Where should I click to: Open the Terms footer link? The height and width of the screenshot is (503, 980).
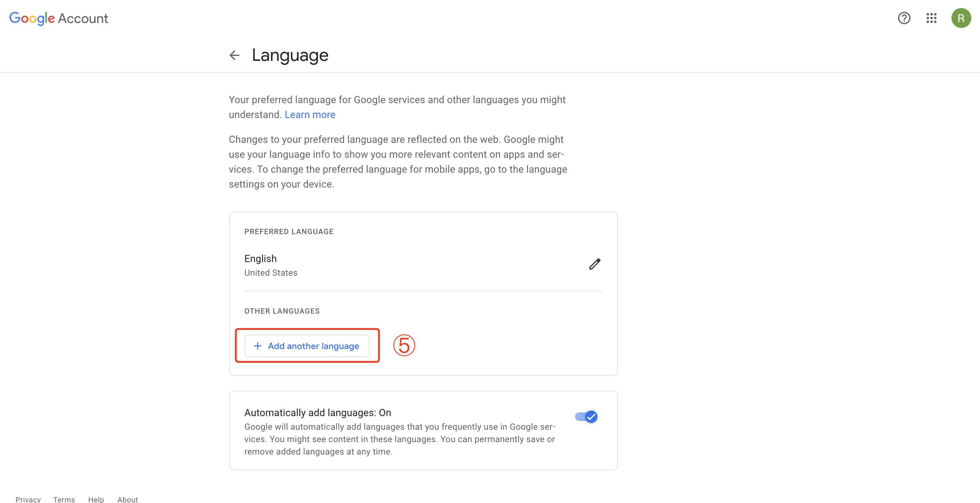click(x=64, y=499)
